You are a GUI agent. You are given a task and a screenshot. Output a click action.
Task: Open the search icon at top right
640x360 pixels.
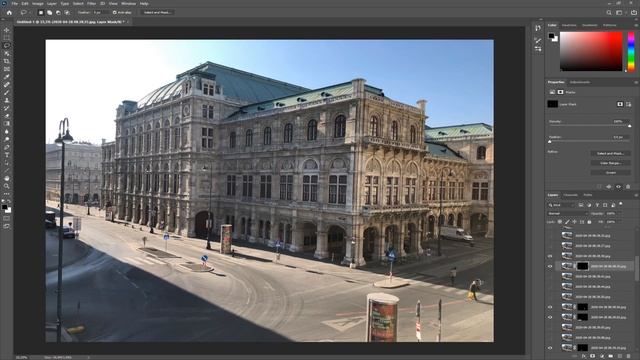coord(609,13)
